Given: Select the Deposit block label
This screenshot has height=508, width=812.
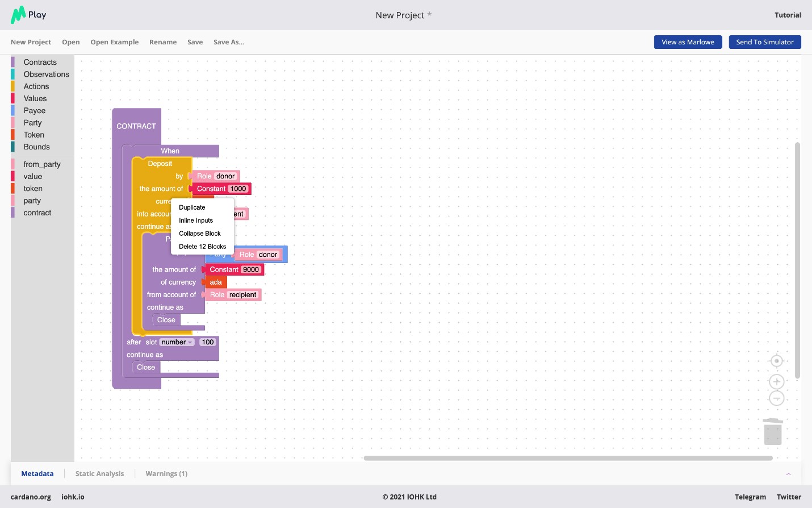Looking at the screenshot, I should point(160,164).
